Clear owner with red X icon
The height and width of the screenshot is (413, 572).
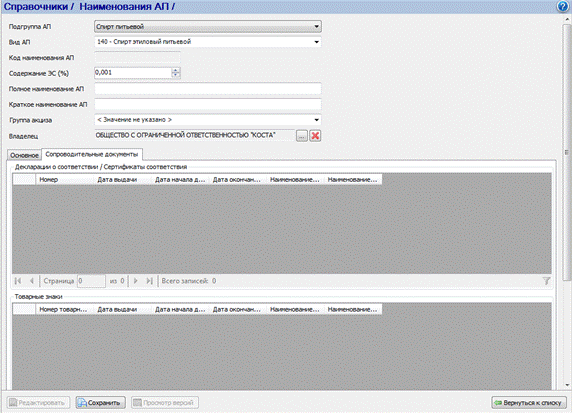click(x=315, y=136)
